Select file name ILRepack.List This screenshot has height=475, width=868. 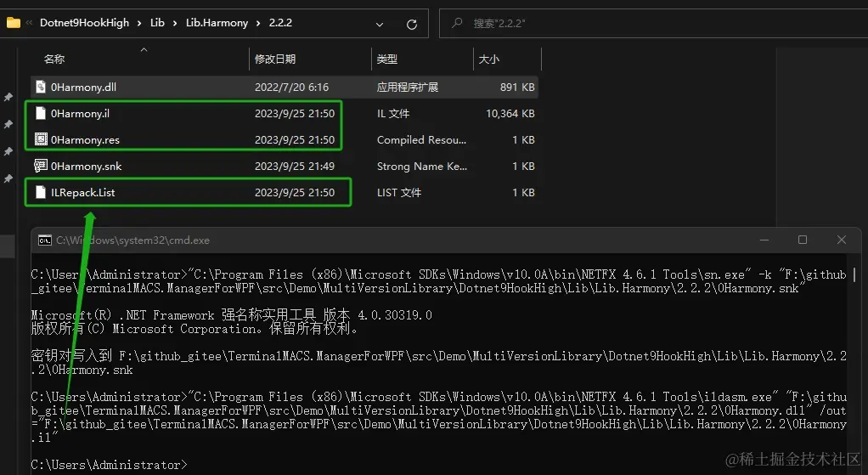click(x=83, y=193)
